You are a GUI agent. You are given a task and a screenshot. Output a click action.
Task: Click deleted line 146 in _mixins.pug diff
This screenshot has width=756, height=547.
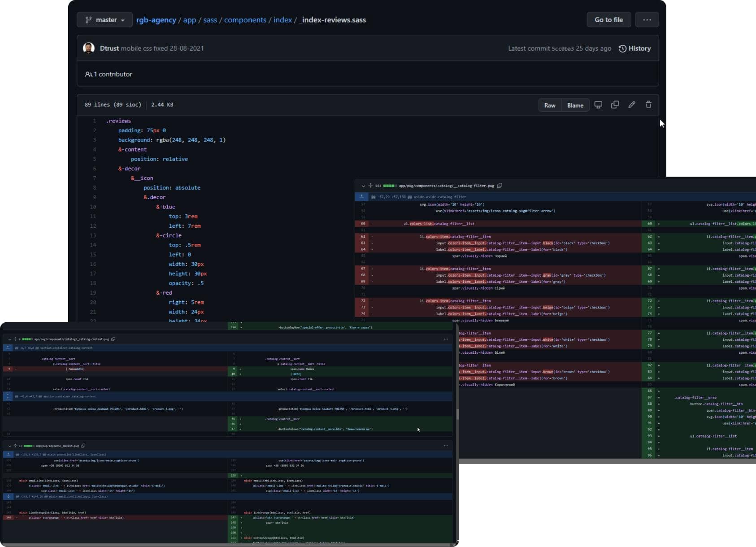point(115,518)
